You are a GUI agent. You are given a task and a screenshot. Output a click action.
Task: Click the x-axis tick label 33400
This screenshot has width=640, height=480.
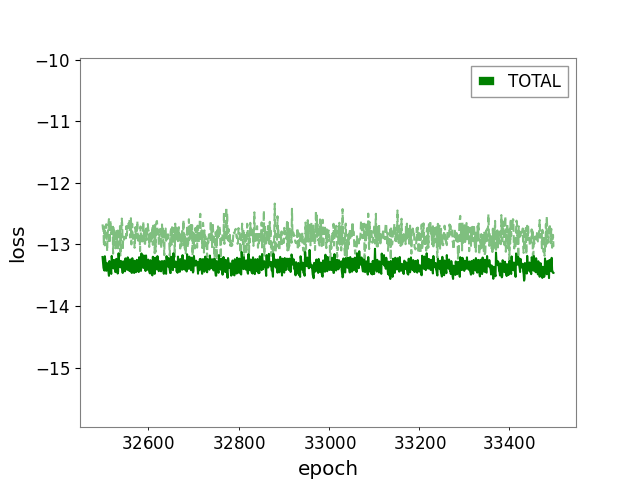(x=509, y=443)
